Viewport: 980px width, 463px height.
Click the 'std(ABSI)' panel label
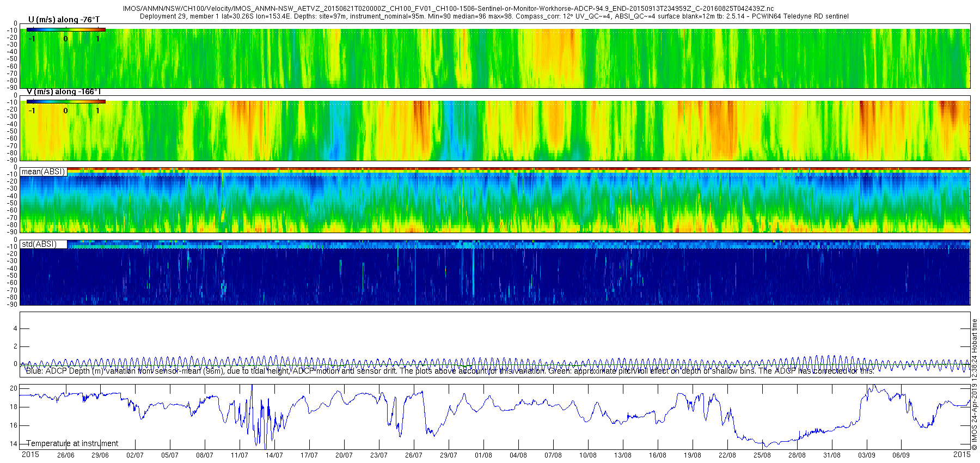(x=39, y=244)
